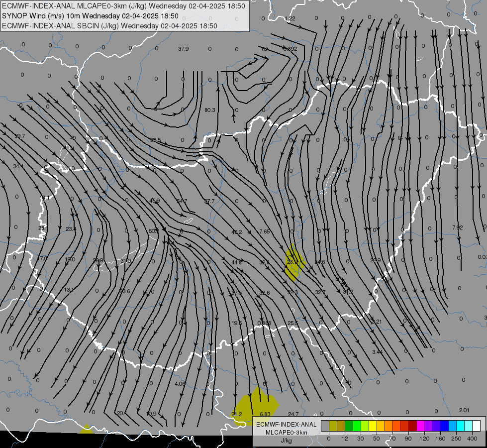Image resolution: width=487 pixels, height=448 pixels.
Task: Click the map value 25.5
Action: pos(292,323)
